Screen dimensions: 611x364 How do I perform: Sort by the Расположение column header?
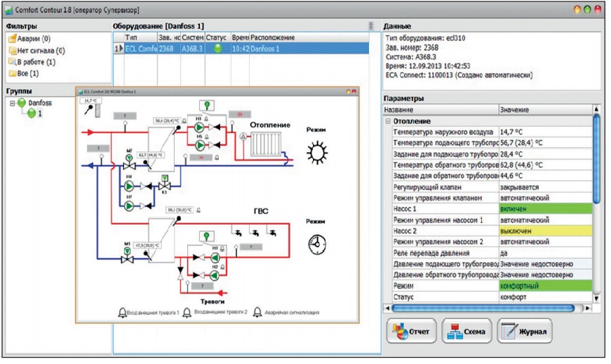[x=272, y=36]
